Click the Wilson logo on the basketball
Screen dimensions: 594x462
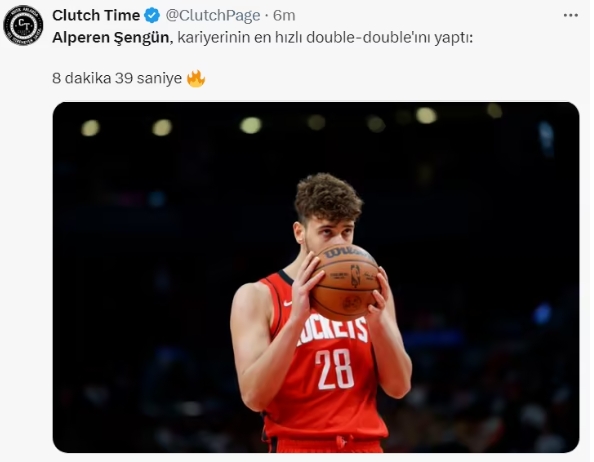(x=344, y=253)
